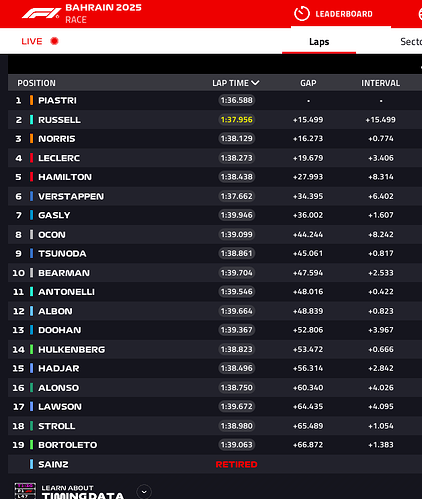Switch to the Laps tab
This screenshot has width=422, height=499.
(319, 41)
